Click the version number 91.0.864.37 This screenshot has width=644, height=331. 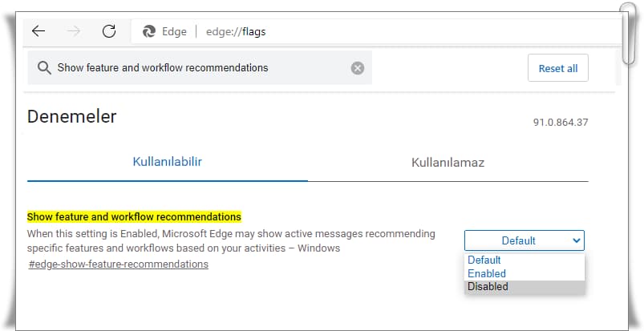click(x=561, y=122)
